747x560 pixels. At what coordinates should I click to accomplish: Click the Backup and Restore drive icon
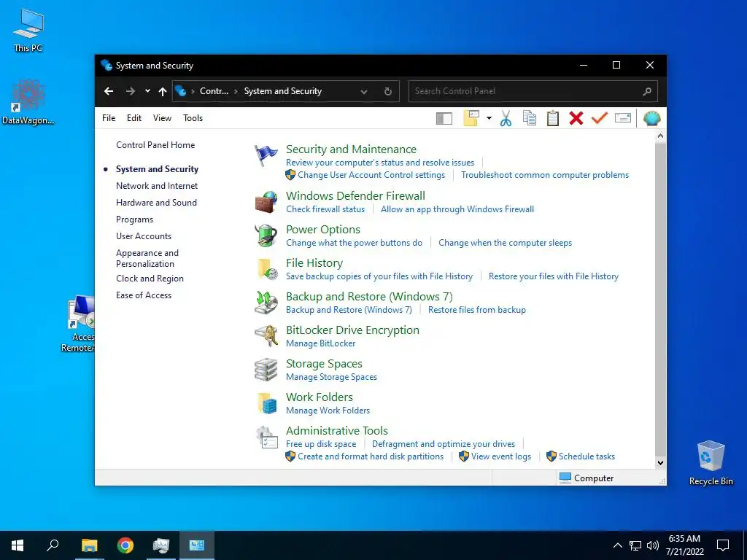pyautogui.click(x=266, y=303)
